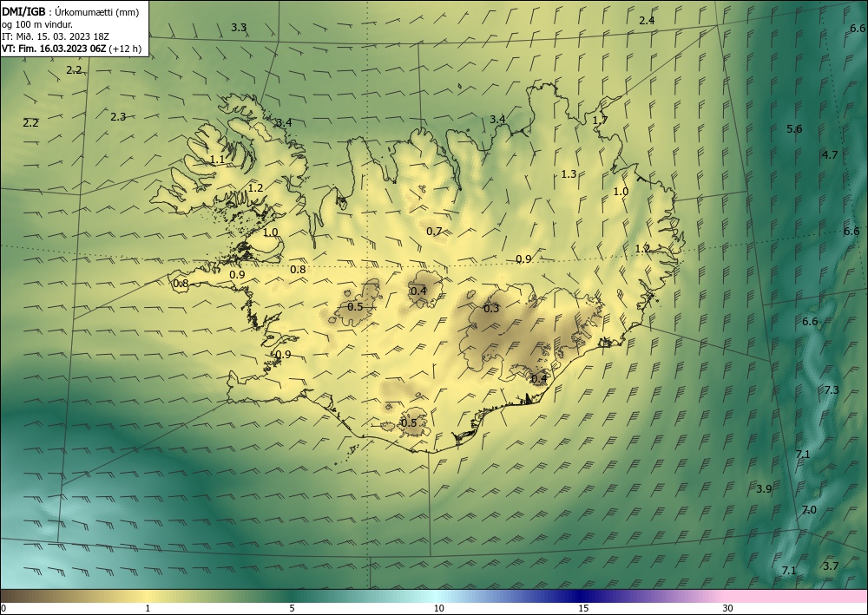
Task: Click the 3.4 value just north of Westfjords
Action: [284, 123]
